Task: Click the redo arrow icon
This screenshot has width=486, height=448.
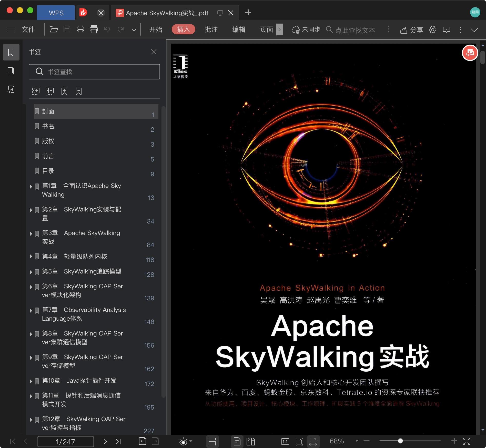Action: pos(120,29)
